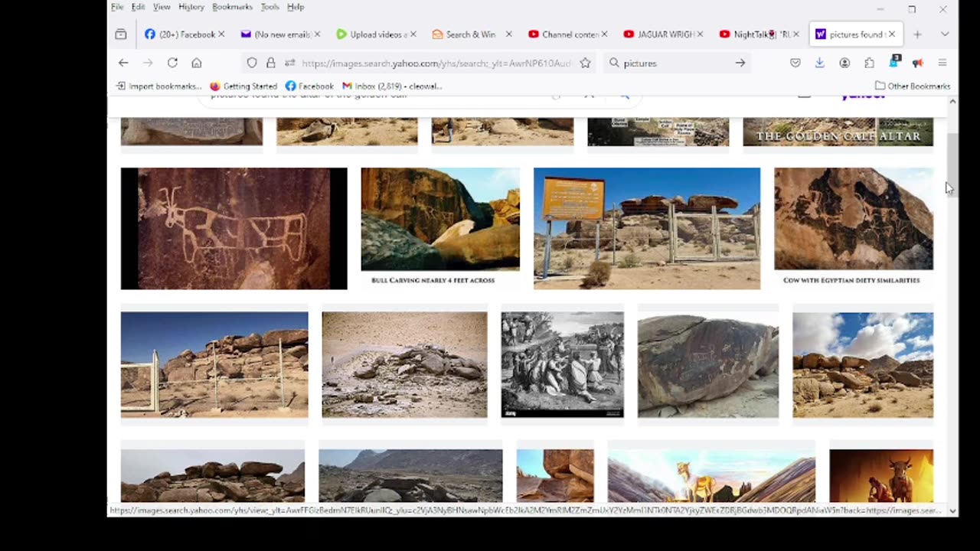This screenshot has height=551, width=980.
Task: Open the large carved boulder thumbnail
Action: point(708,364)
